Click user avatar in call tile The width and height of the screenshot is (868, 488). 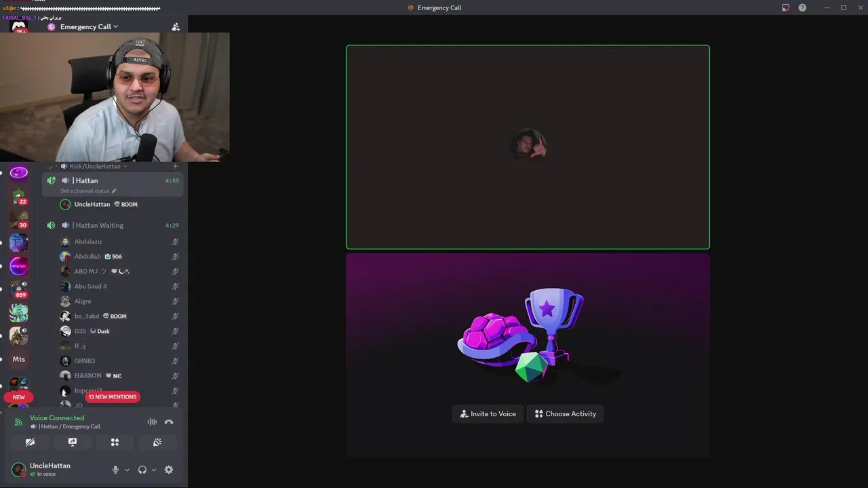click(x=528, y=145)
